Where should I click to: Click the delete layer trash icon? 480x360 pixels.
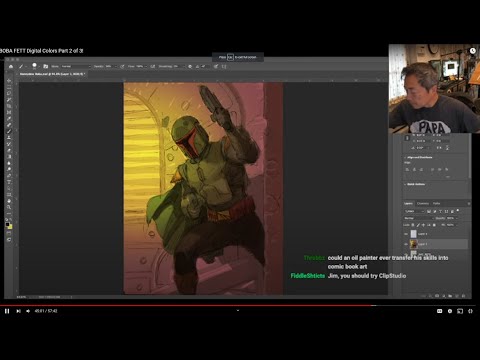coord(464,296)
